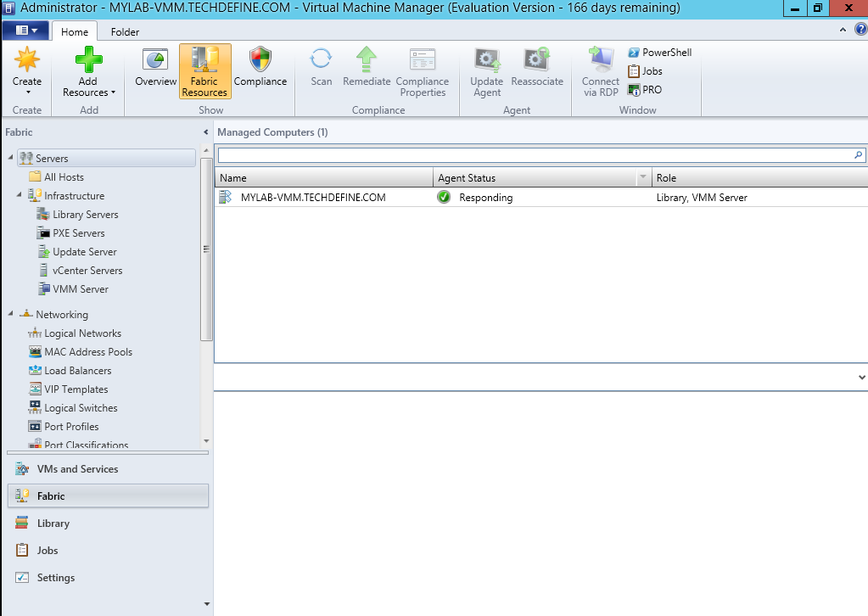Image resolution: width=868 pixels, height=616 pixels.
Task: Click the Reassociate agent icon
Action: [537, 59]
